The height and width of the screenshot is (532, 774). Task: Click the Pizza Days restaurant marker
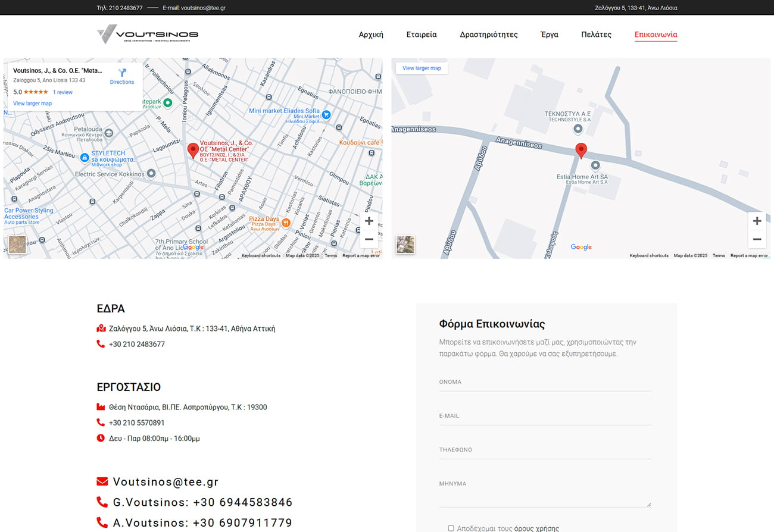coord(286,223)
